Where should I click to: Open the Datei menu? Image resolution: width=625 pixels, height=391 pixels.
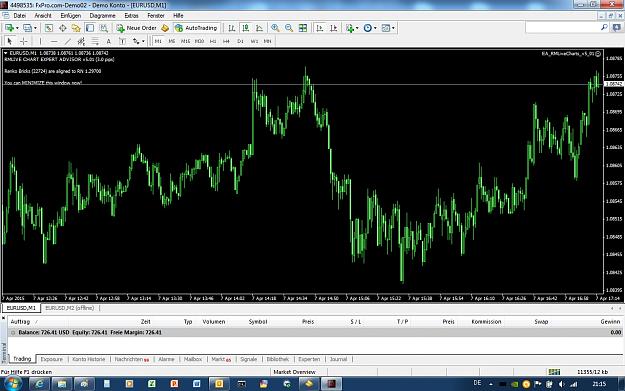pyautogui.click(x=20, y=16)
